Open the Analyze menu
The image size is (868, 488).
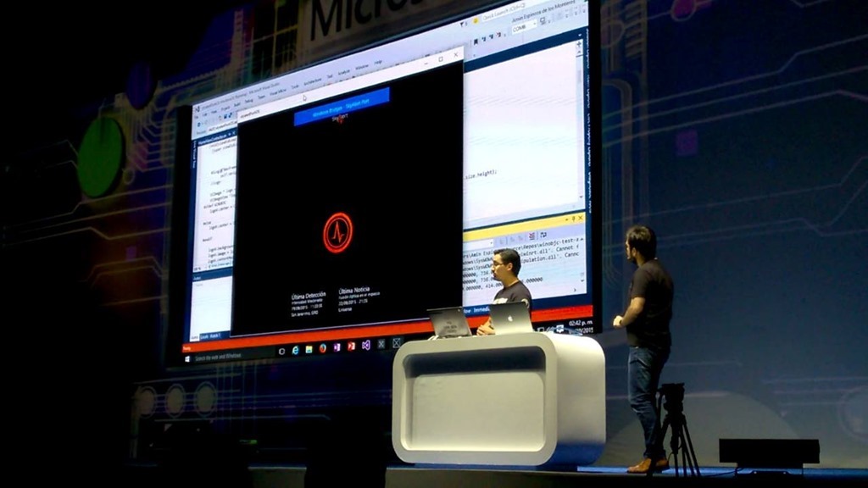tap(344, 72)
